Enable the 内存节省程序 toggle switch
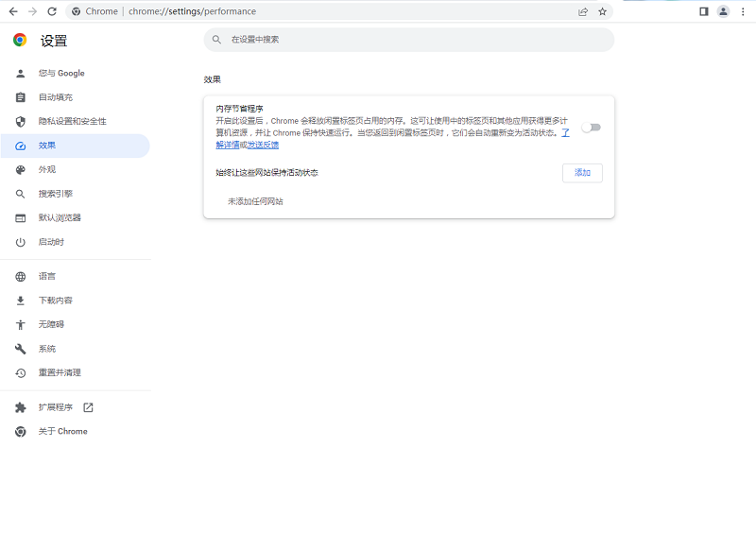Viewport: 756px width, 533px height. [592, 128]
